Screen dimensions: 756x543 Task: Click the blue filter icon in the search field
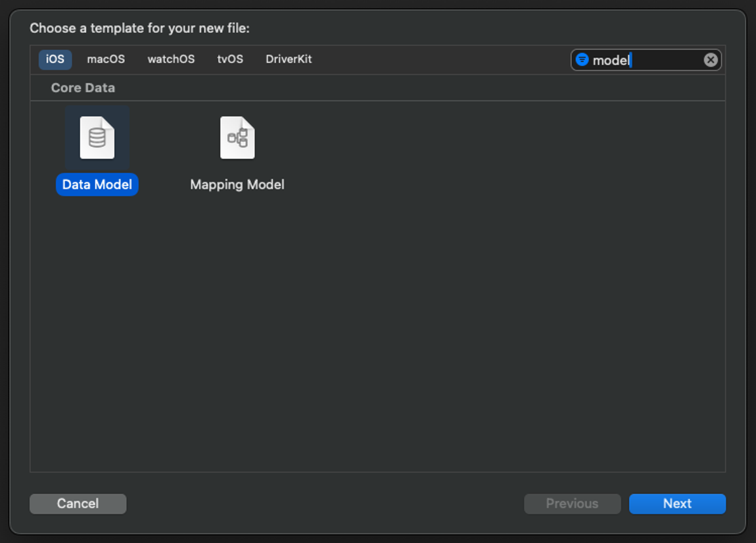(x=582, y=60)
